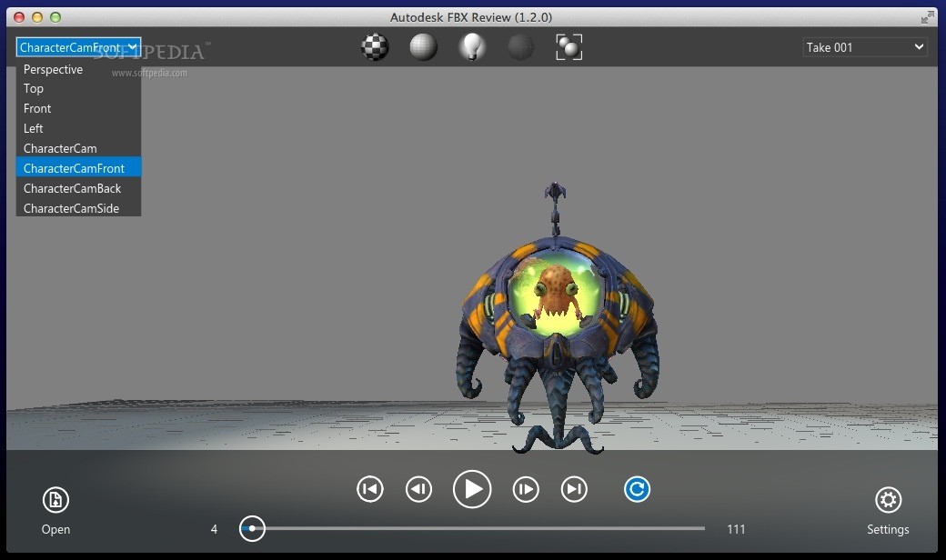Click the current frame number 4
The width and height of the screenshot is (946, 560).
click(214, 529)
